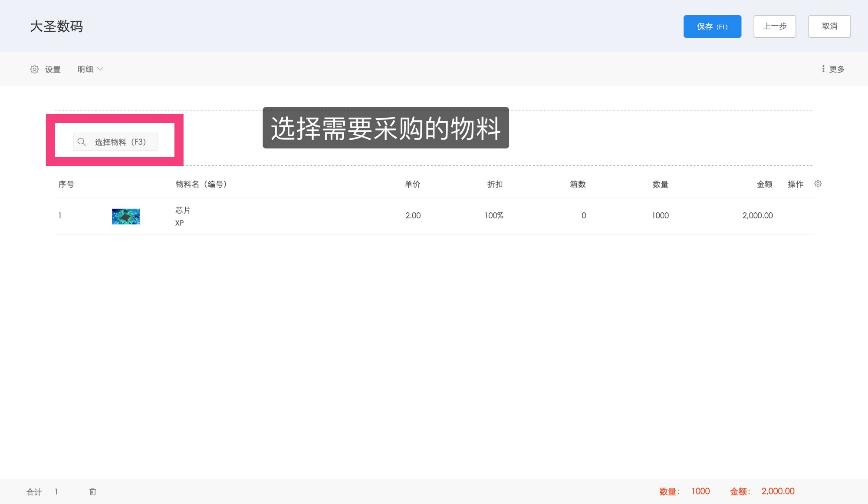The height and width of the screenshot is (504, 868).
Task: Click the search magnifier icon
Action: 82,142
